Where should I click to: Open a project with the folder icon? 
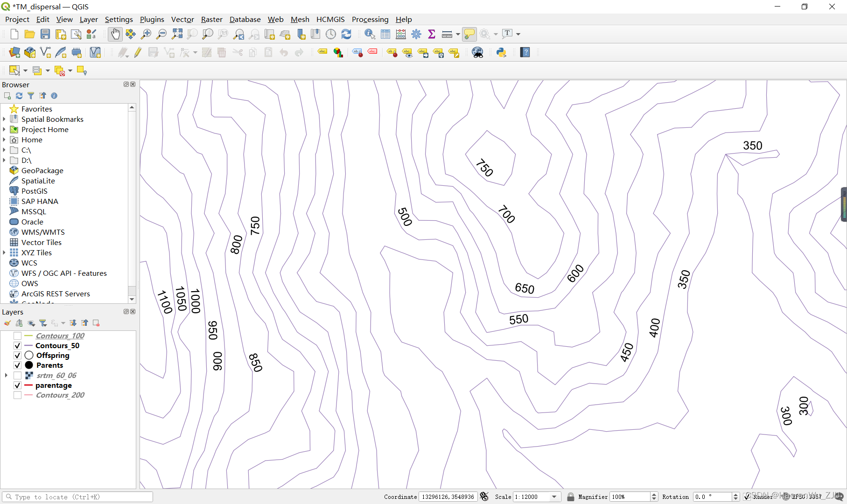(29, 34)
